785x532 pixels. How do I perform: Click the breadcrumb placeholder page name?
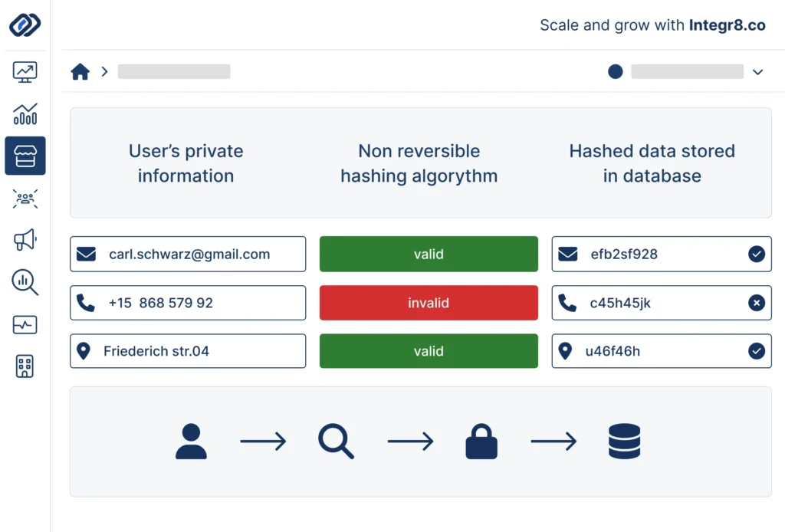tap(174, 71)
